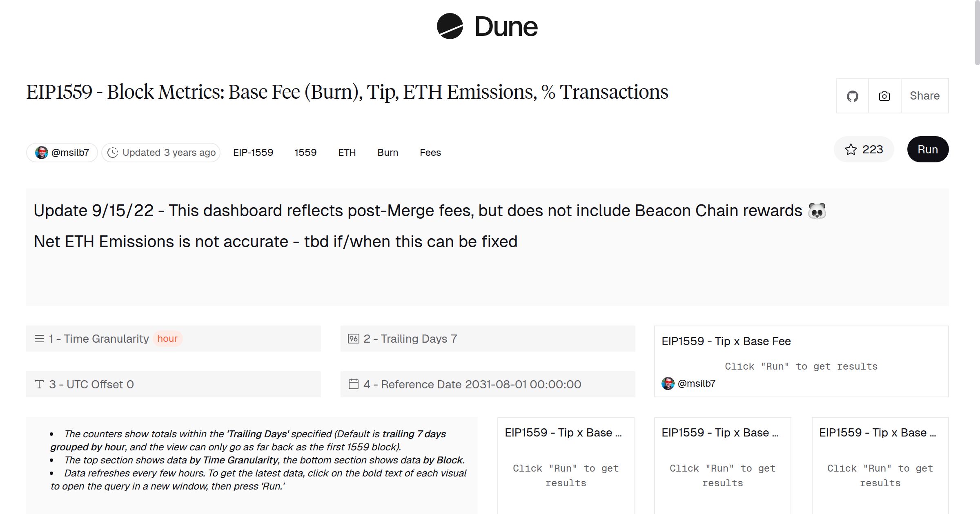Open the dashboard's GitHub repository icon
This screenshot has width=980, height=514.
[x=853, y=95]
